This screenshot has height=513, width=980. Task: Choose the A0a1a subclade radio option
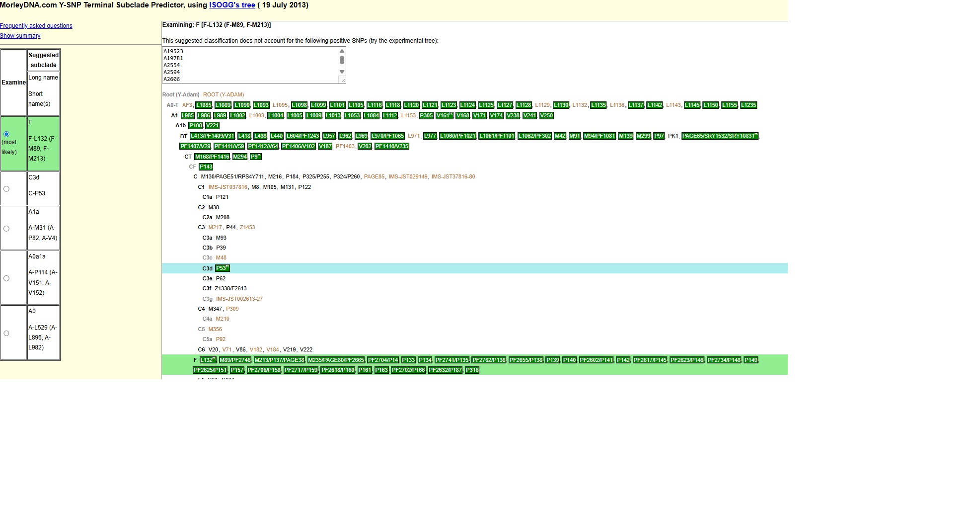[6, 278]
